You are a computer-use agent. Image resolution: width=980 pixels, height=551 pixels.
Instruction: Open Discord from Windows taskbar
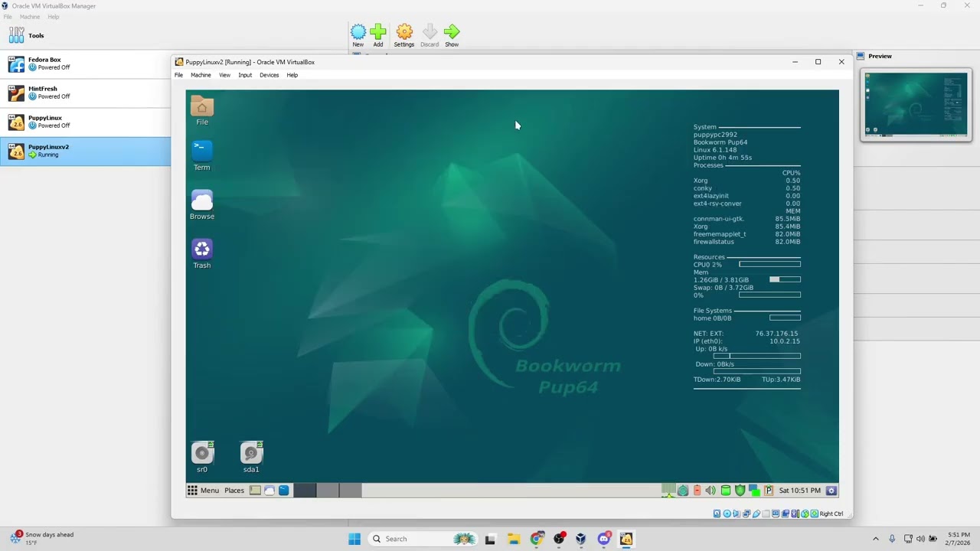pyautogui.click(x=604, y=539)
